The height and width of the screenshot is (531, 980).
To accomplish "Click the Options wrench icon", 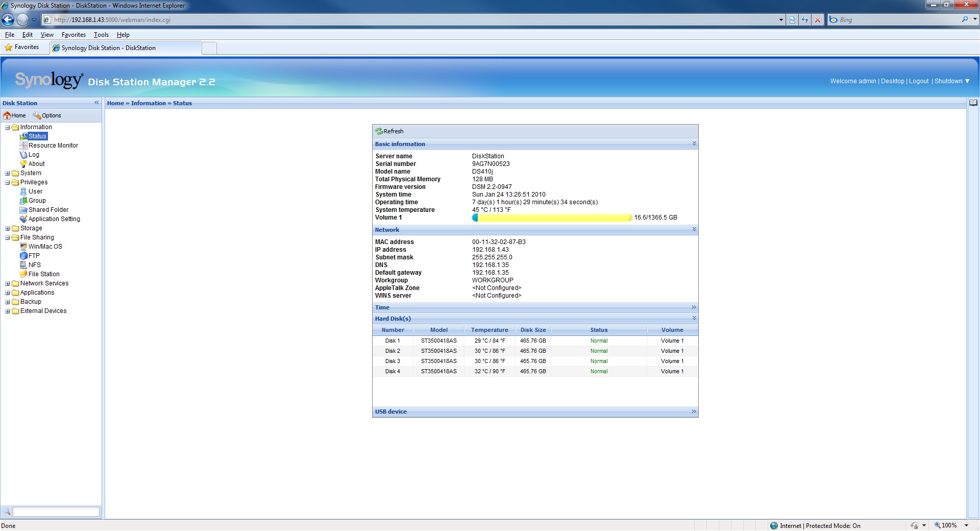I will tap(37, 115).
